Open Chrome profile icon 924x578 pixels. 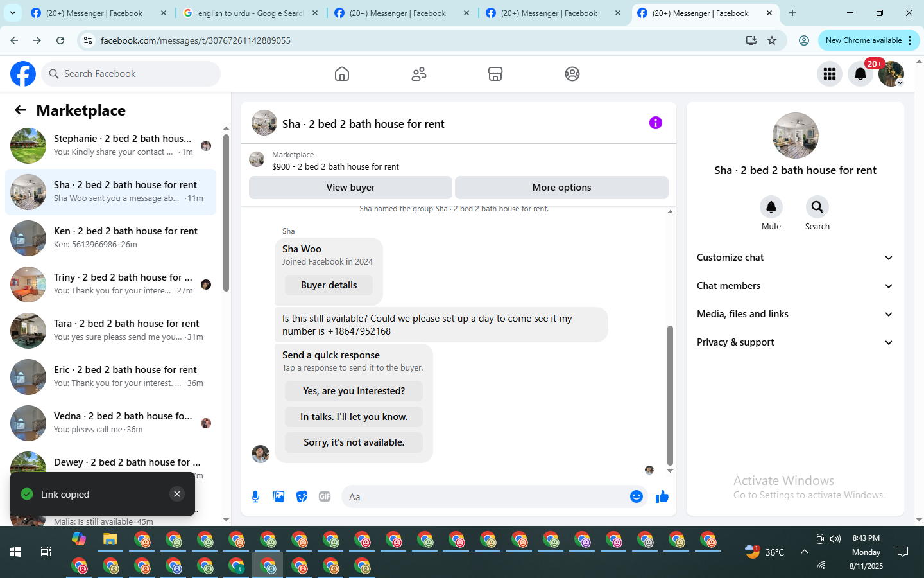(x=803, y=40)
